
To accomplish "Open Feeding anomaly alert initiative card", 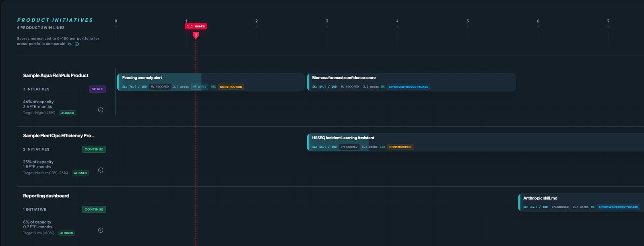I will coord(211,82).
